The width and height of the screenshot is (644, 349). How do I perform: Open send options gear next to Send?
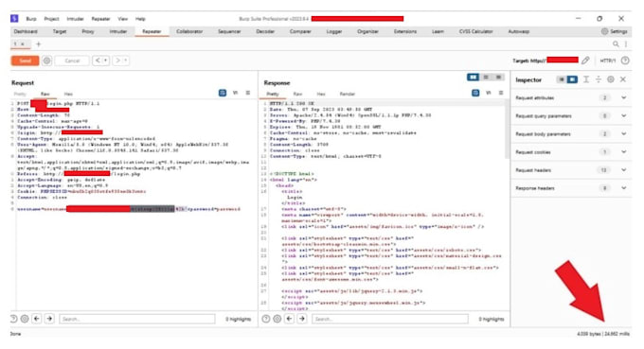46,61
